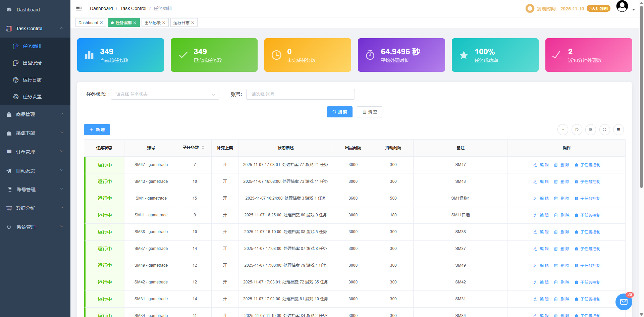Click the download export icon above table
Viewport: 644px width, 317px height.
[563, 130]
